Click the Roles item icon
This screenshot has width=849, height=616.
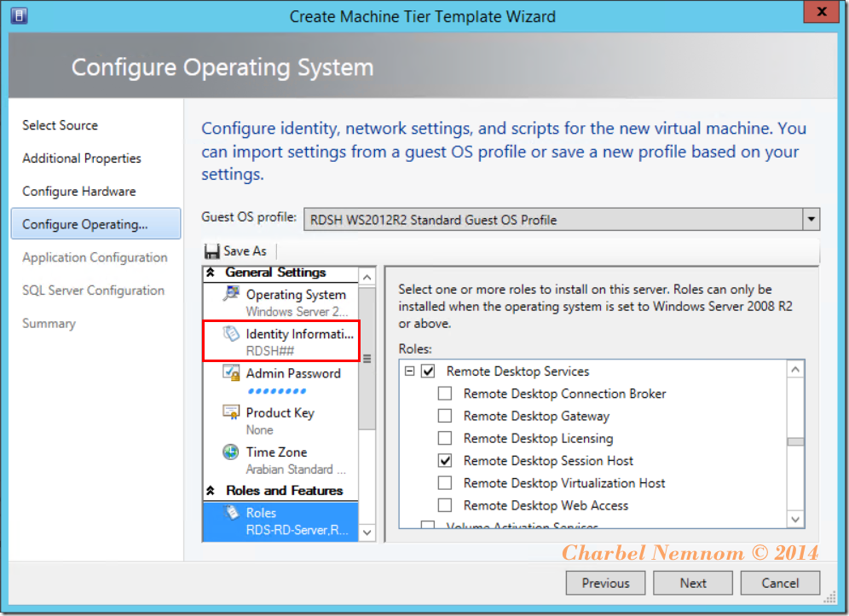232,512
